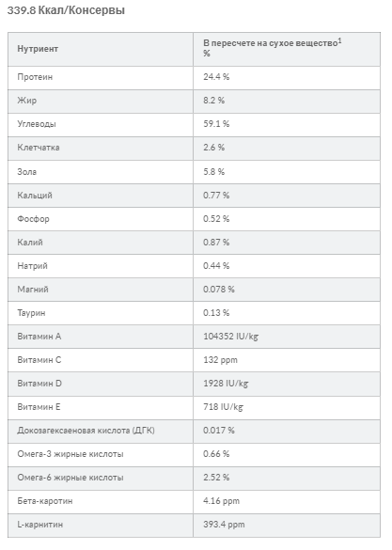Click the Бета-каротин 4.16 ppm value
Image resolution: width=392 pixels, height=550 pixels.
[x=222, y=501]
